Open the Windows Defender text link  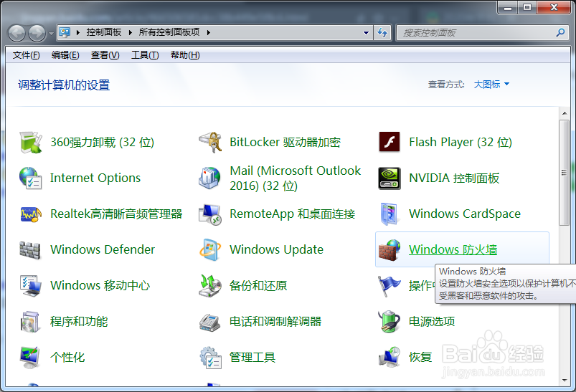103,249
